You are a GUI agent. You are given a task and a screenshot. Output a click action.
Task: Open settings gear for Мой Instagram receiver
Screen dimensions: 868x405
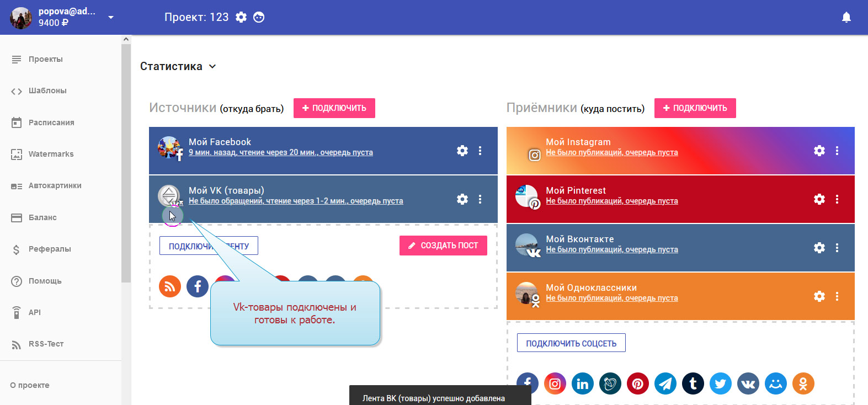click(x=819, y=151)
